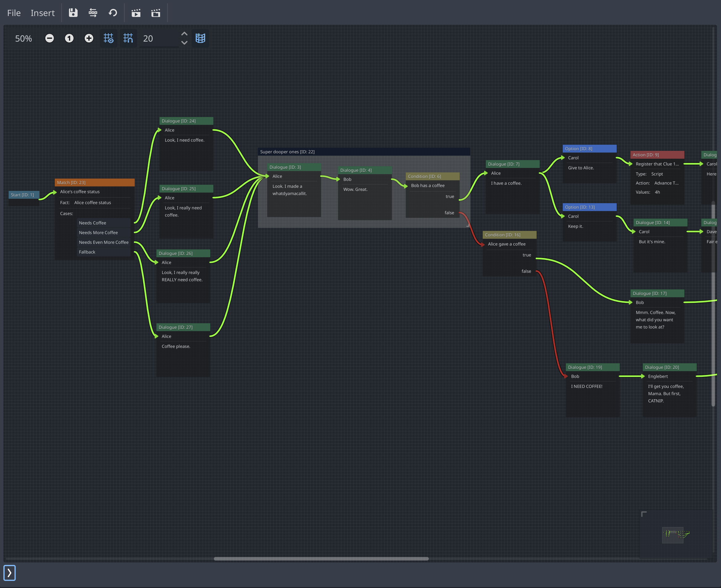721x588 pixels.
Task: Zoom in using the plus icon
Action: (x=88, y=38)
